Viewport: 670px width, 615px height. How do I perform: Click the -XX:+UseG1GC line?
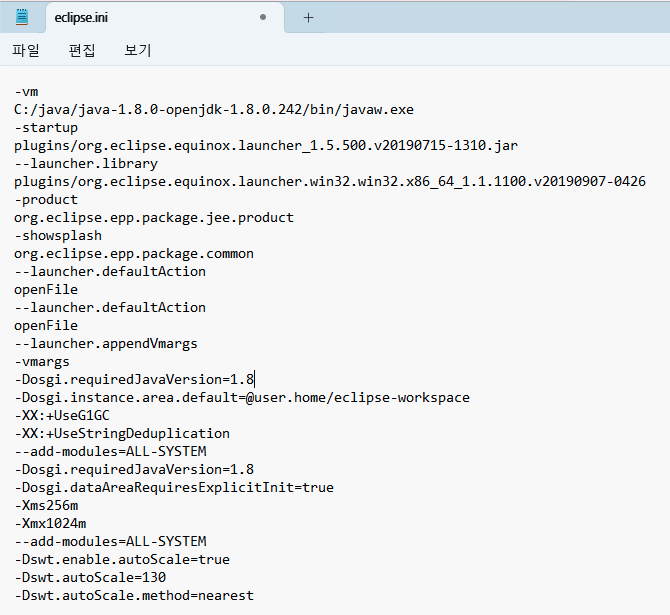click(62, 415)
